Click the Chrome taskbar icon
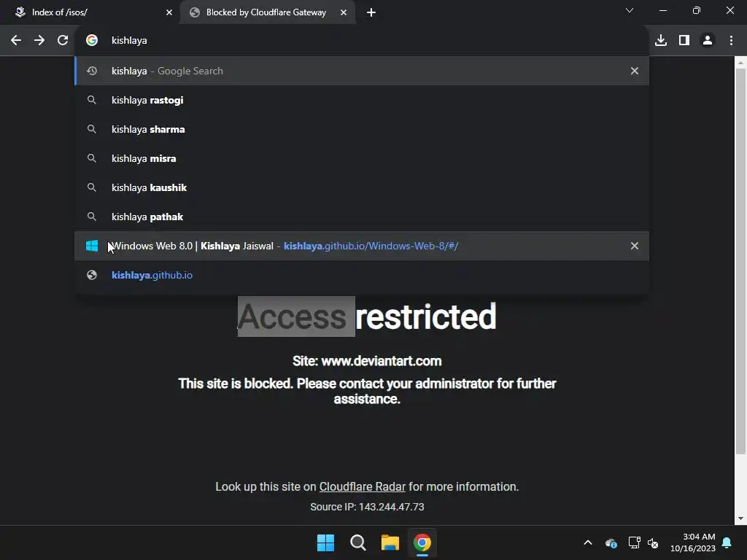The image size is (747, 560). 422,542
